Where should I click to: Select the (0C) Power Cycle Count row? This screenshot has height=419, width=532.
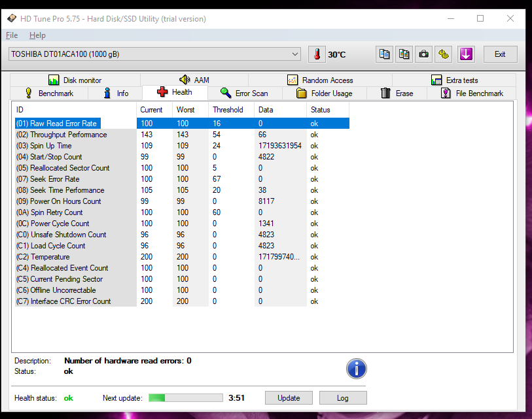(182, 224)
